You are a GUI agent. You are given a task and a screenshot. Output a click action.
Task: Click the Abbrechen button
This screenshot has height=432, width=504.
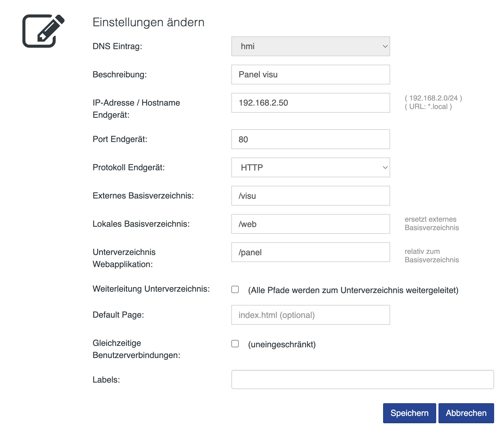click(x=466, y=413)
